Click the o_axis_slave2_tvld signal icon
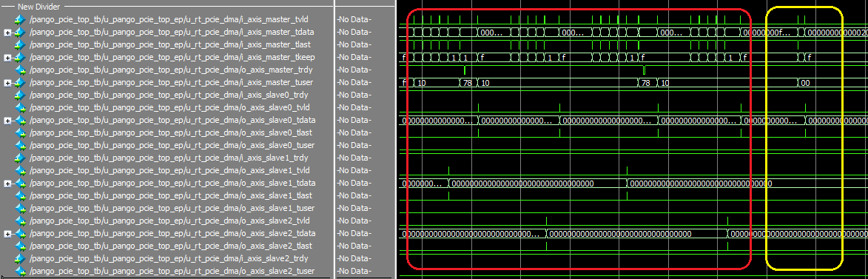Viewport: 868px width, 279px height. (x=21, y=221)
